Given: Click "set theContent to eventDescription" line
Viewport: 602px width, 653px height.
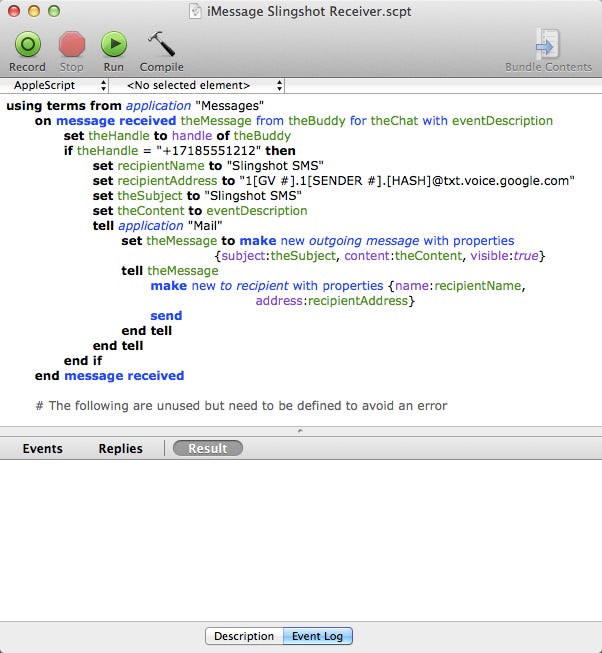Looking at the screenshot, I should click(200, 211).
